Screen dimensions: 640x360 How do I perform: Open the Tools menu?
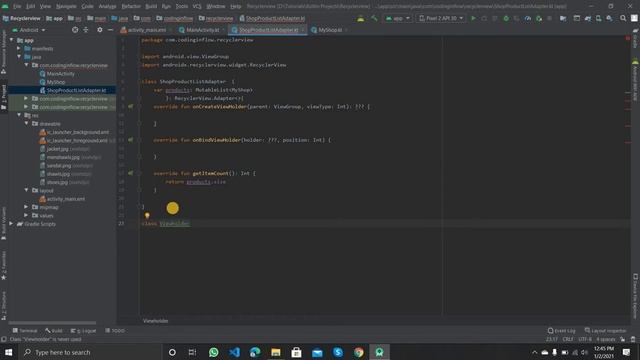point(182,6)
